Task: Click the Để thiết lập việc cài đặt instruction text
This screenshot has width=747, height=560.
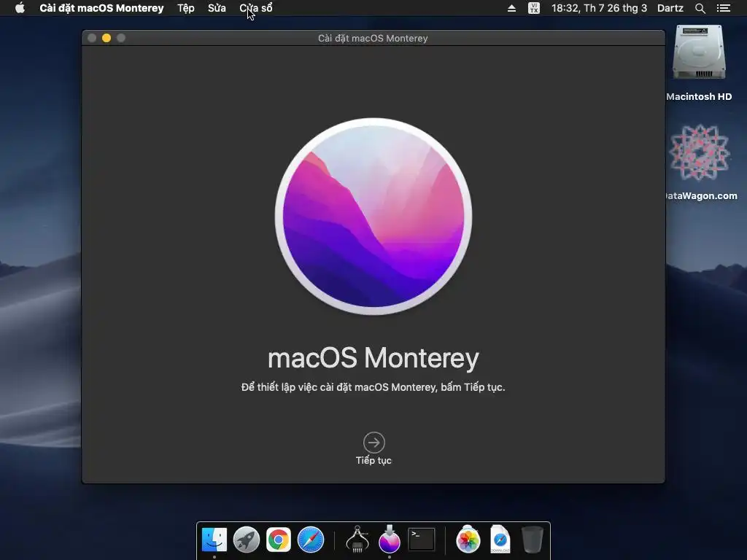Action: point(373,387)
